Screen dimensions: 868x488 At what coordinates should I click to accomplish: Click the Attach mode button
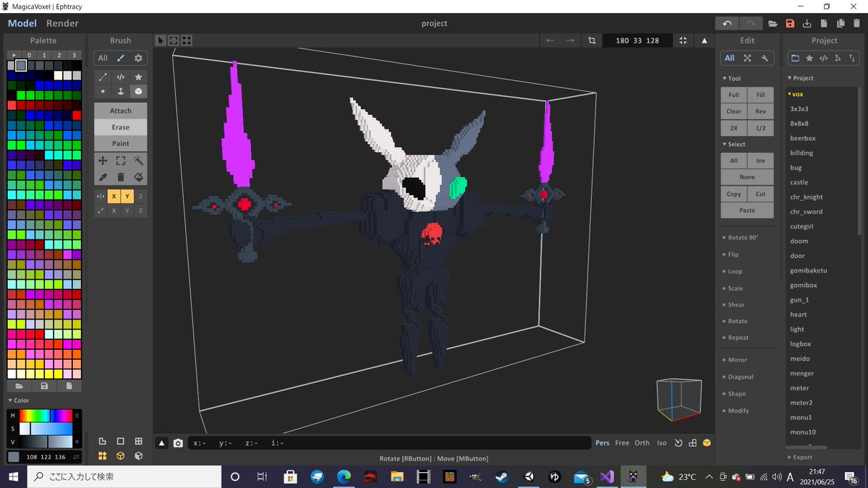tap(121, 111)
